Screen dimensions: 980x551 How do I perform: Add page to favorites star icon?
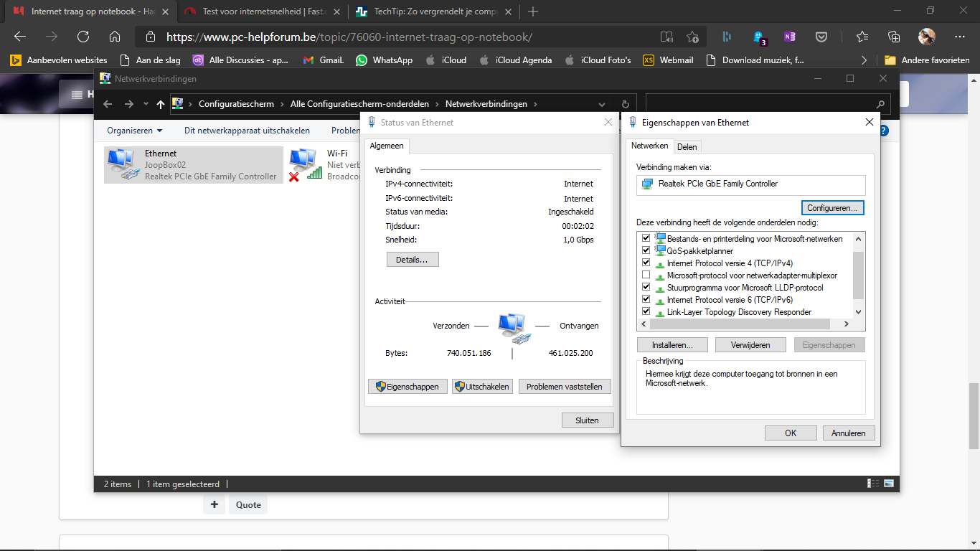pyautogui.click(x=692, y=37)
